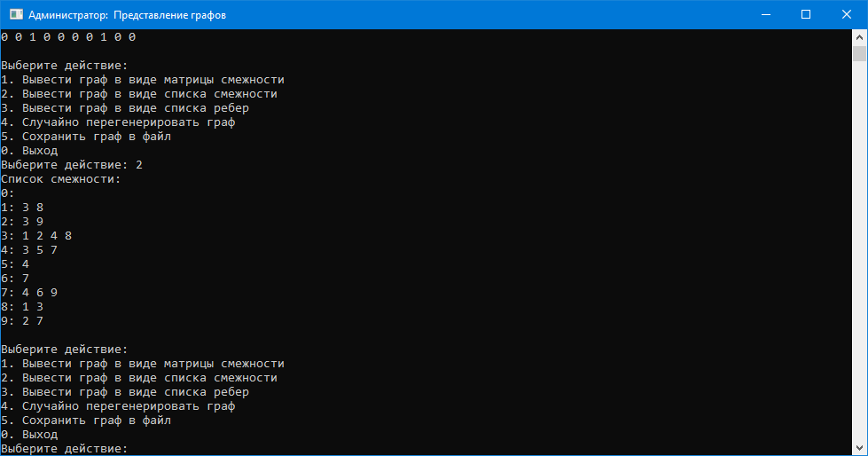This screenshot has width=868, height=456.
Task: Maximize the console window
Action: pos(806,14)
